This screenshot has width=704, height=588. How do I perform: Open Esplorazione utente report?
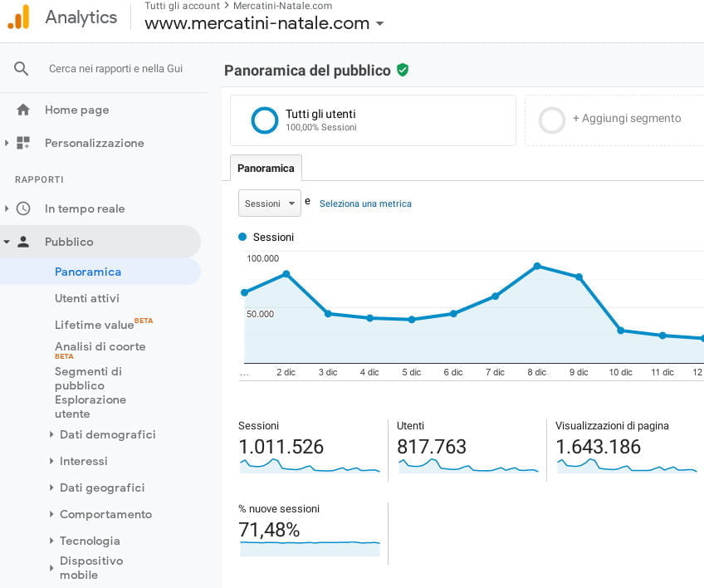(x=90, y=406)
